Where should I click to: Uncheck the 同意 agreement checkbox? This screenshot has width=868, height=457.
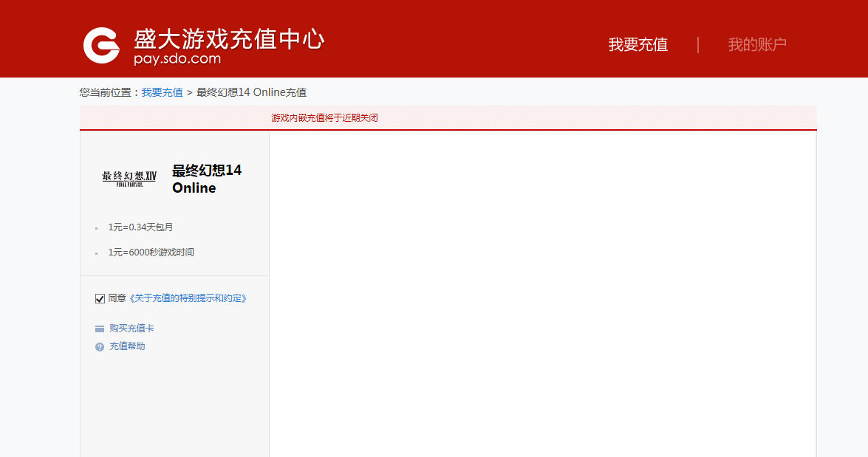click(100, 299)
